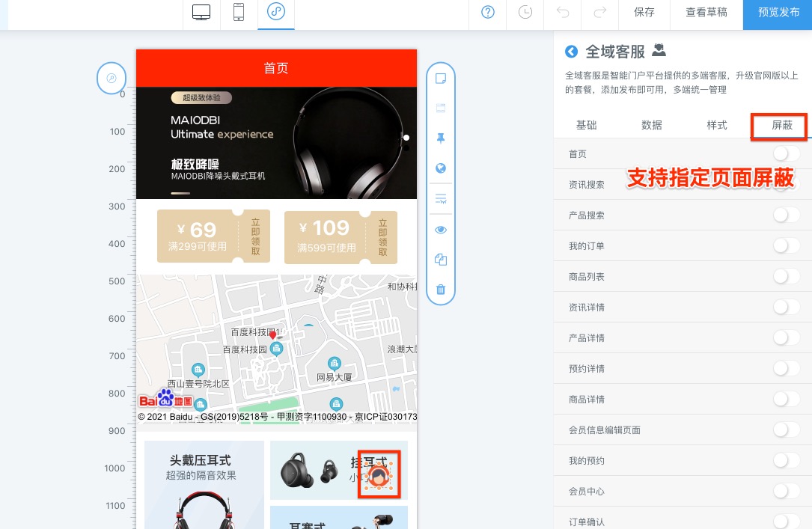Switch to the 基础 tab
This screenshot has width=812, height=529.
click(587, 125)
